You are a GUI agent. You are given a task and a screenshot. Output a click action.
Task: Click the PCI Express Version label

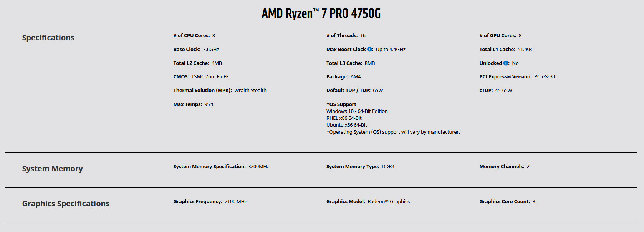tap(505, 77)
